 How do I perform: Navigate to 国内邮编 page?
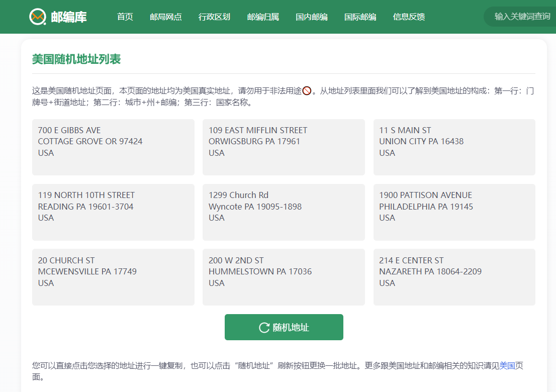point(312,17)
